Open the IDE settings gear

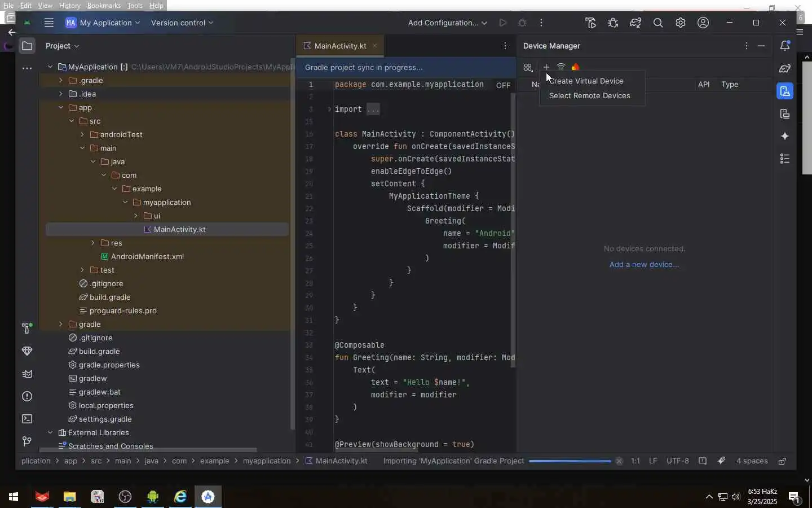[x=681, y=23]
